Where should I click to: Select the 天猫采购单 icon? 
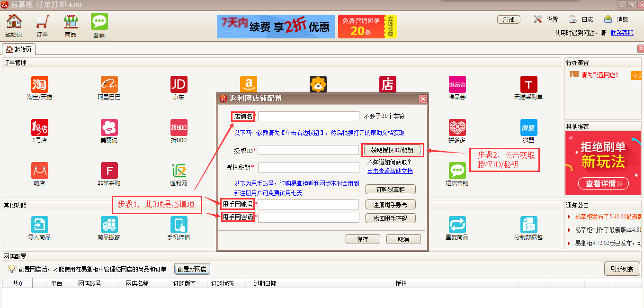[528, 84]
